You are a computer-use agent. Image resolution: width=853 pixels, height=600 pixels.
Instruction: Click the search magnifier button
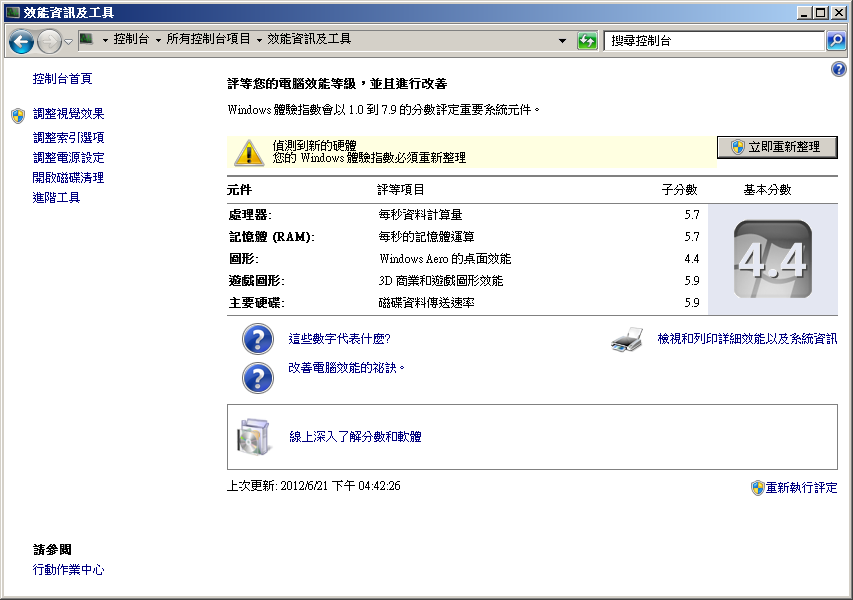pos(836,41)
